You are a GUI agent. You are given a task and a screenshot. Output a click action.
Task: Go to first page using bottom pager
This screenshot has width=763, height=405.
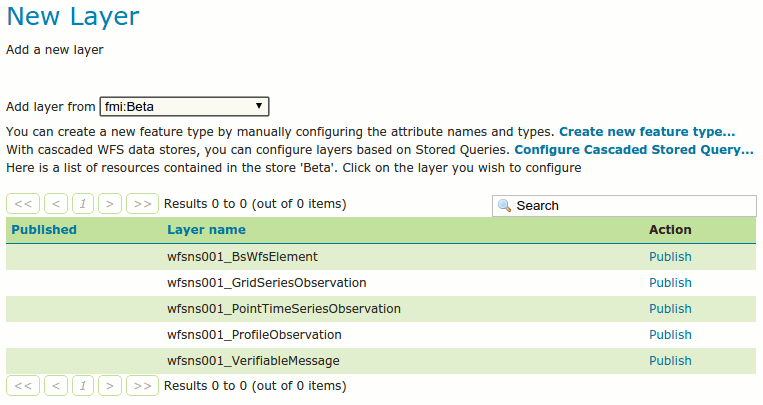(24, 385)
